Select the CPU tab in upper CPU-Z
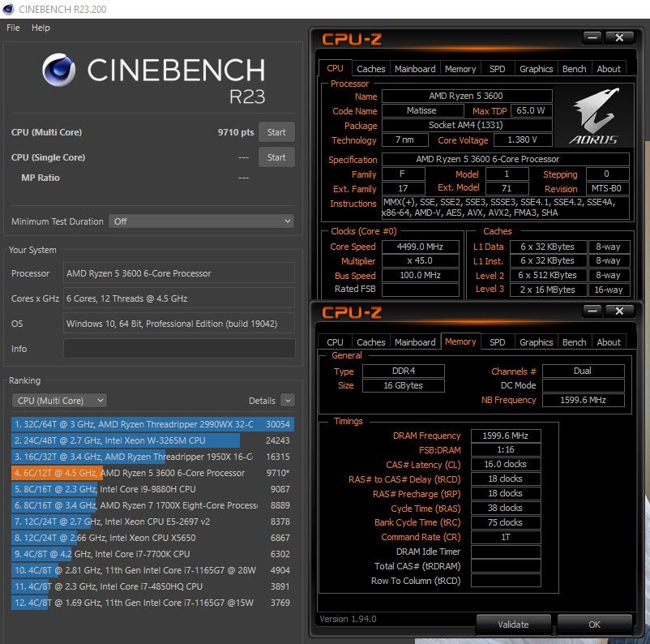The height and width of the screenshot is (644, 650). click(335, 68)
